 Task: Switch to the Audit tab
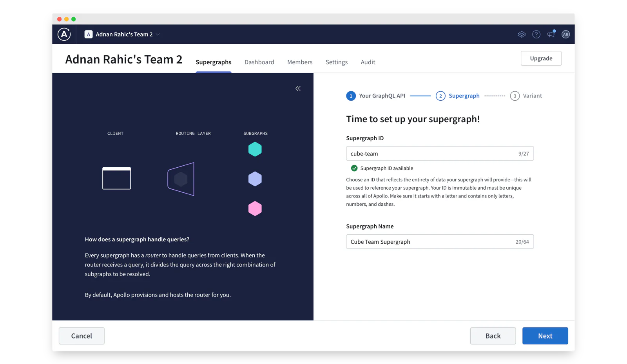point(368,62)
